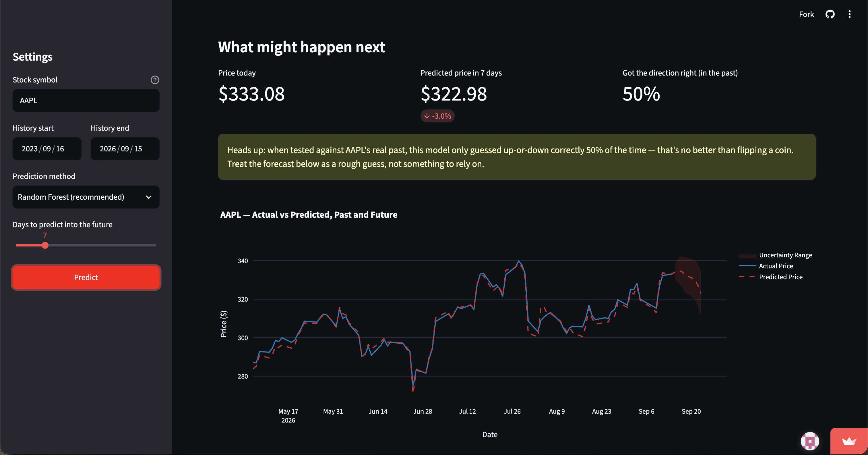The height and width of the screenshot is (455, 868).
Task: Click the 'Aug 9' axis label
Action: 557,411
